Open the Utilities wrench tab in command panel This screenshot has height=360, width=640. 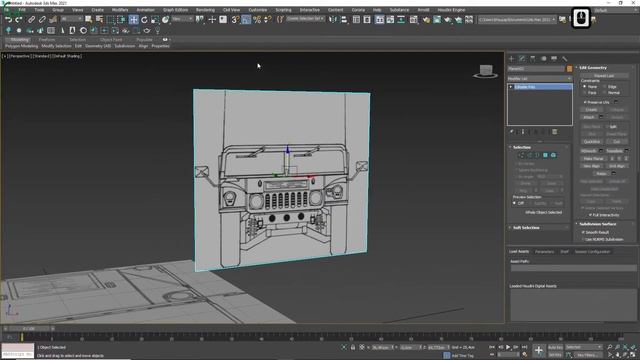point(564,59)
